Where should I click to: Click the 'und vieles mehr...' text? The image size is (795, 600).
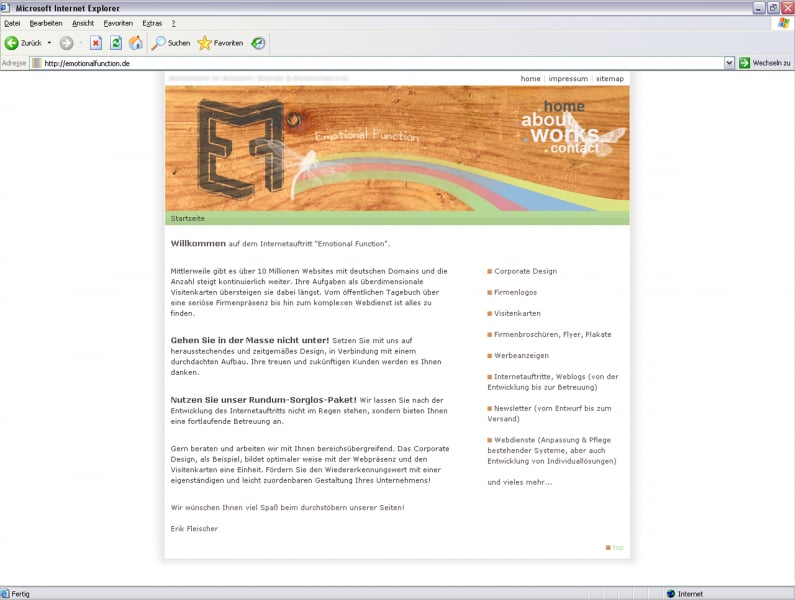(x=520, y=482)
